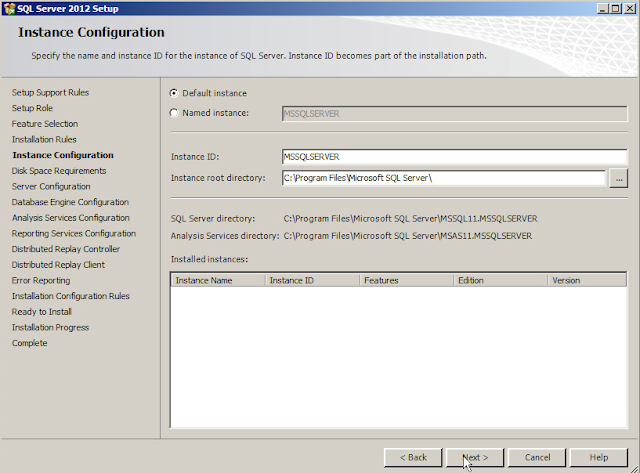Open the Help button
Viewport: 640px width, 473px height.
click(599, 457)
